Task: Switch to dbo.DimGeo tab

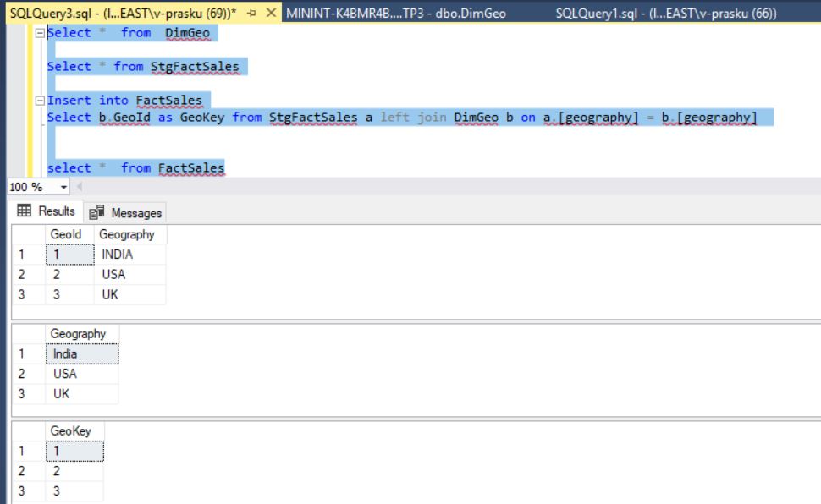Action: (396, 13)
